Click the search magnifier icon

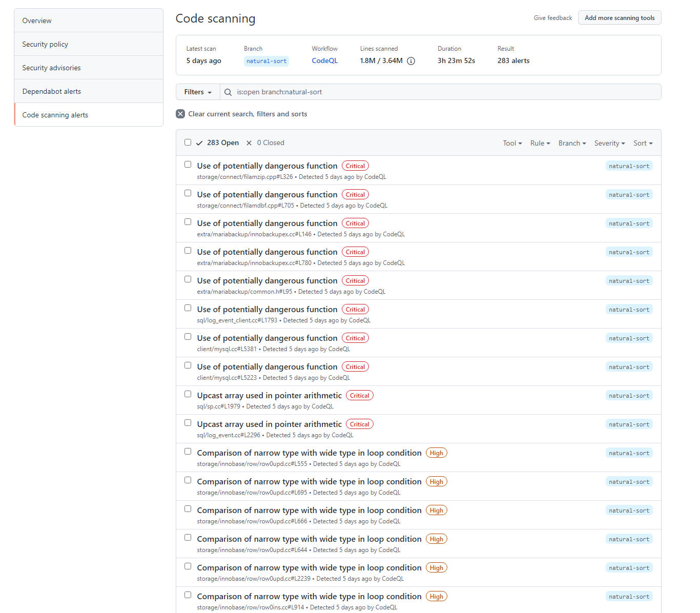[228, 92]
